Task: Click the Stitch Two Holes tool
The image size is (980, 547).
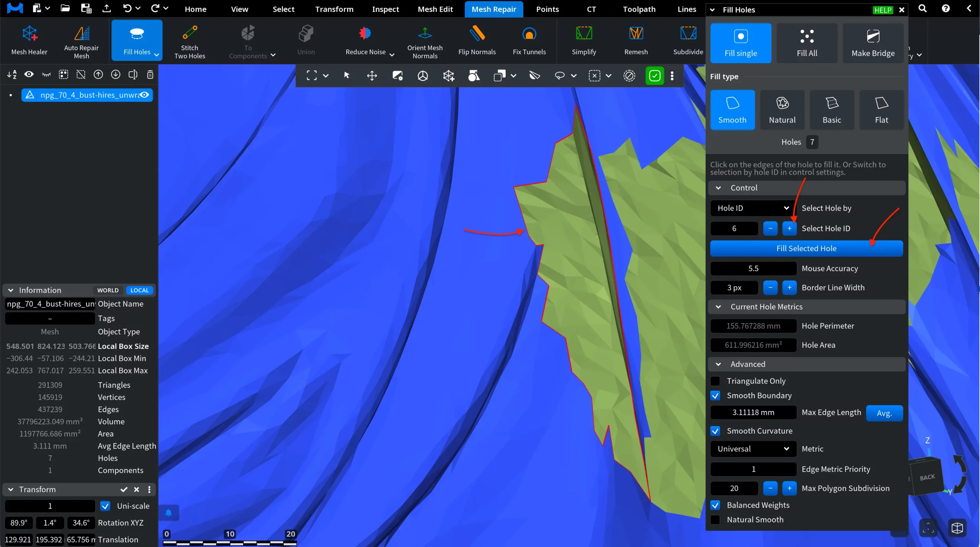Action: 189,40
